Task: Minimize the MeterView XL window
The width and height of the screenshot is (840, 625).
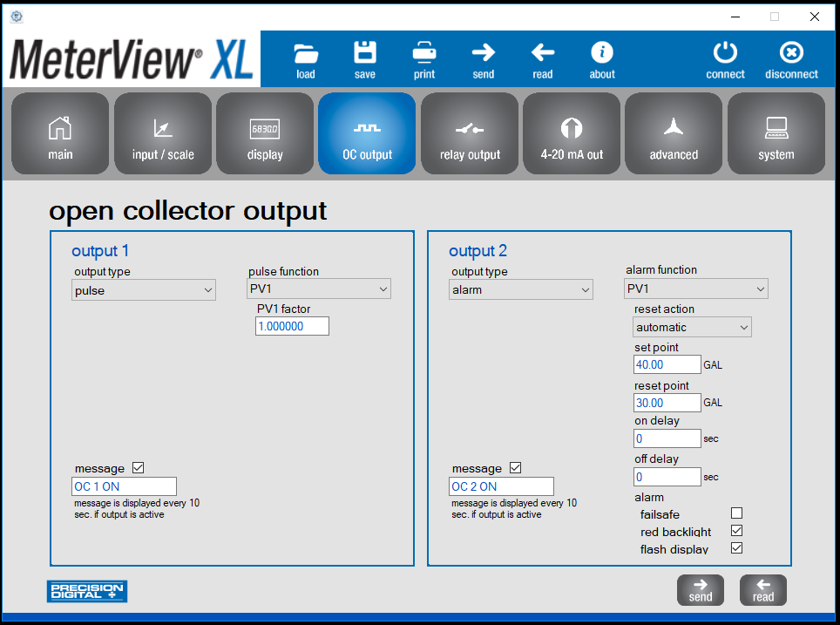Action: (x=735, y=17)
